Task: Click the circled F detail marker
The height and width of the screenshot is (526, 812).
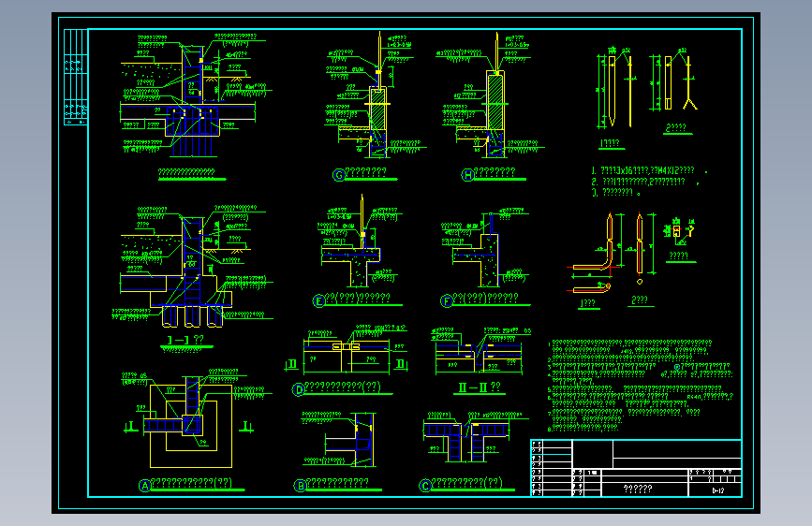Action: (x=447, y=300)
